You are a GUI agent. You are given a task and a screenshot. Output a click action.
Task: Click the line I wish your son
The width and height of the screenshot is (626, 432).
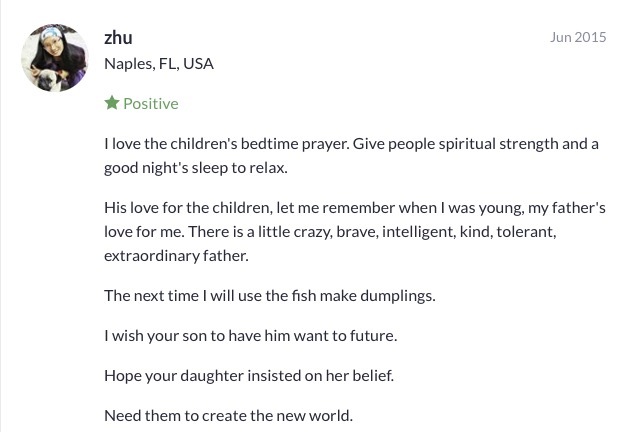click(251, 336)
